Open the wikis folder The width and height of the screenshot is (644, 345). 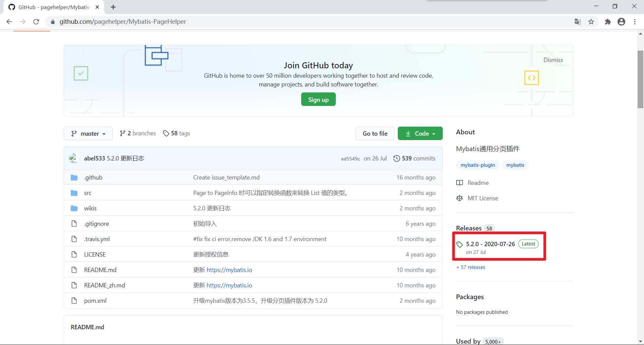click(x=90, y=208)
